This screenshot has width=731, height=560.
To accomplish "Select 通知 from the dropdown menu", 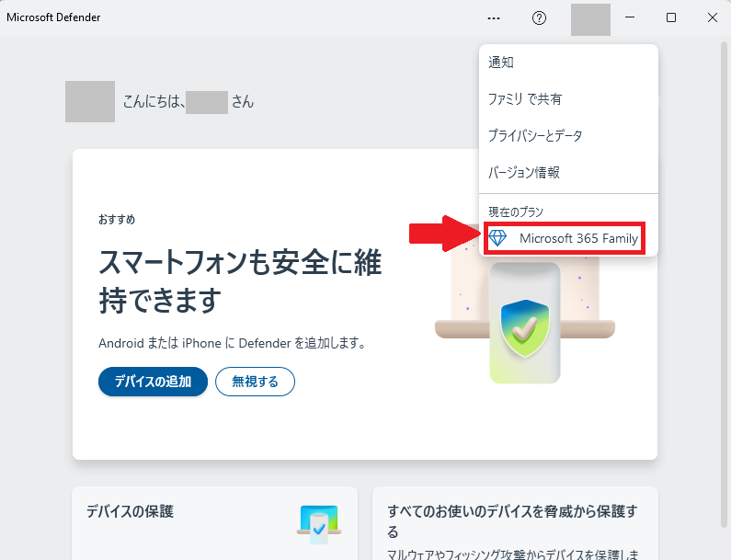I will tap(568, 63).
